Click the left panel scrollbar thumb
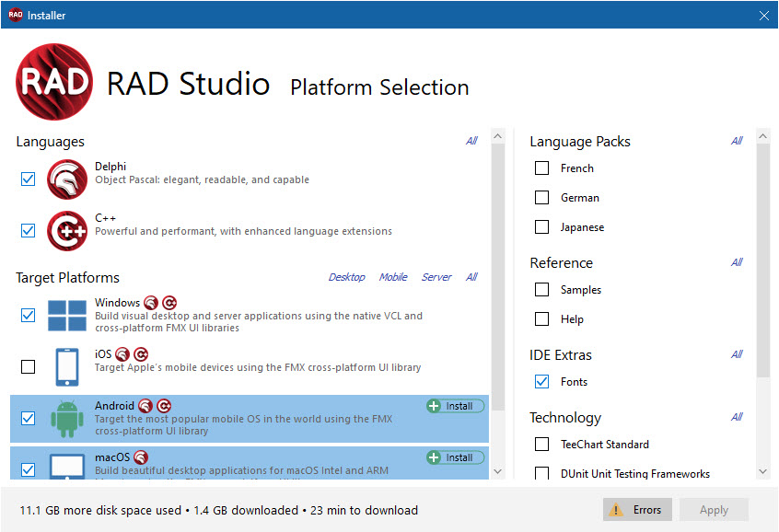Screen dimensions: 779x532 pyautogui.click(x=498, y=277)
